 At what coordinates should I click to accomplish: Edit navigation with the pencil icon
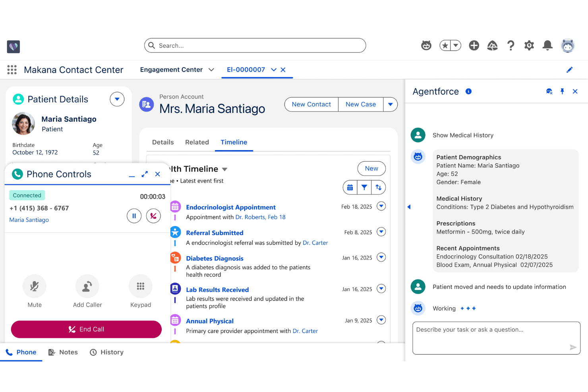click(x=570, y=70)
